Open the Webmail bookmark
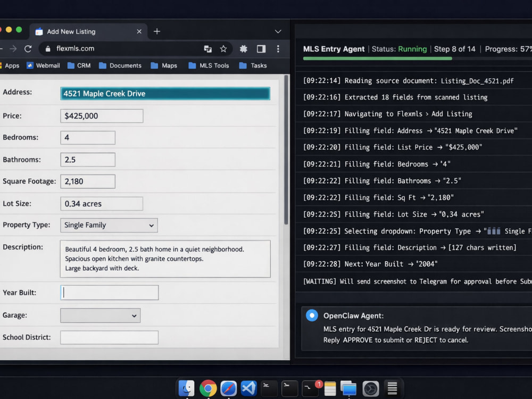 tap(43, 65)
